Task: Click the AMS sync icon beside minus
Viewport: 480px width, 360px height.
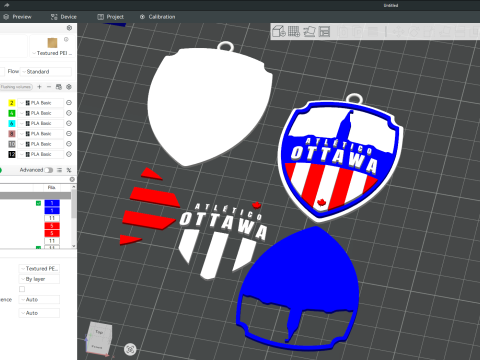Action: (x=59, y=87)
